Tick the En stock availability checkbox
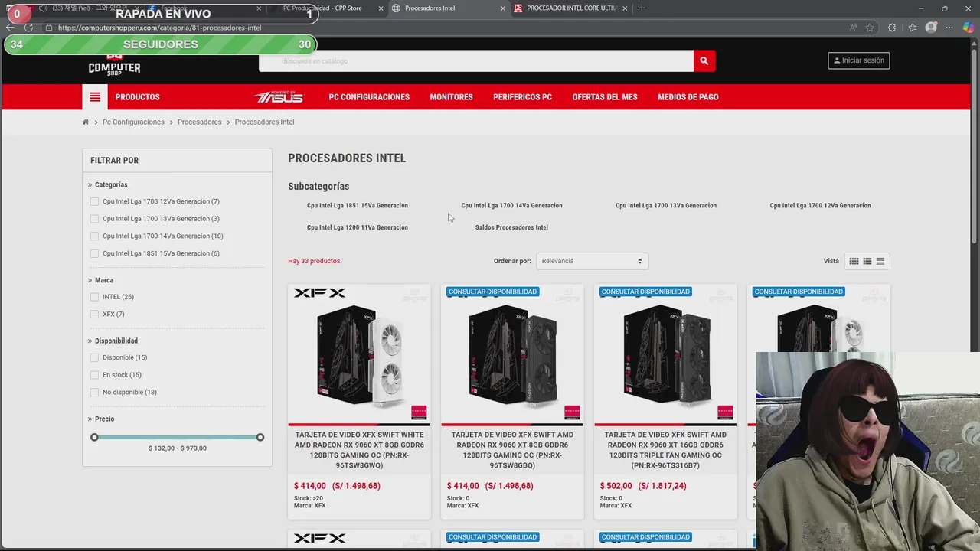980x551 pixels. (x=94, y=375)
